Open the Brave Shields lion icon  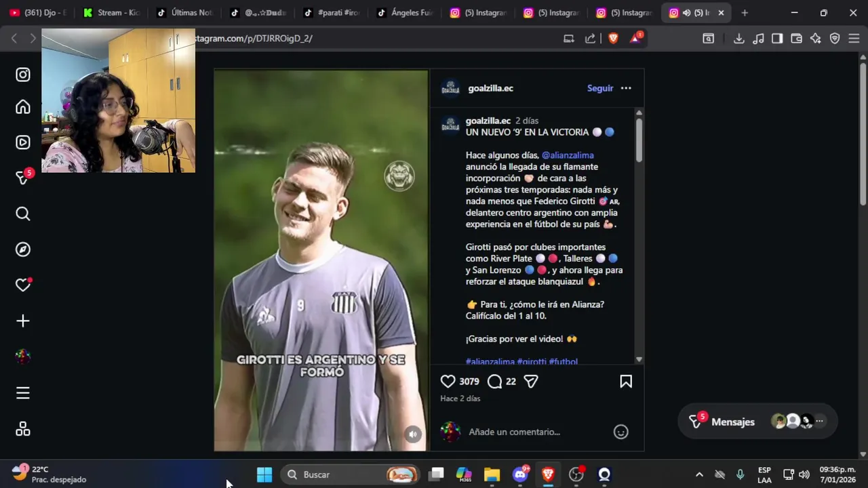(613, 39)
